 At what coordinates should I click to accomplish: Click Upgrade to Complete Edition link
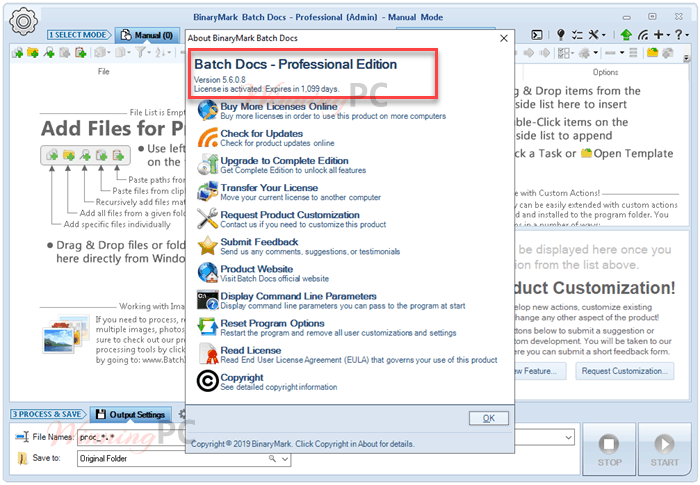click(284, 160)
